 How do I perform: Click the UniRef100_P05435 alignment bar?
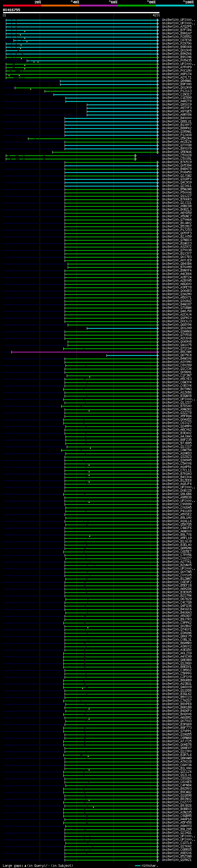(x=93, y=61)
